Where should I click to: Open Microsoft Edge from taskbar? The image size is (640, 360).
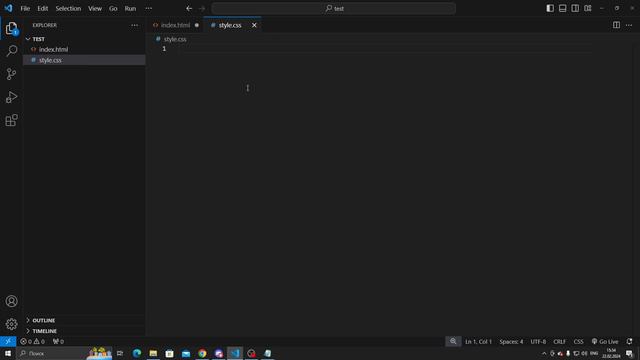tap(137, 353)
